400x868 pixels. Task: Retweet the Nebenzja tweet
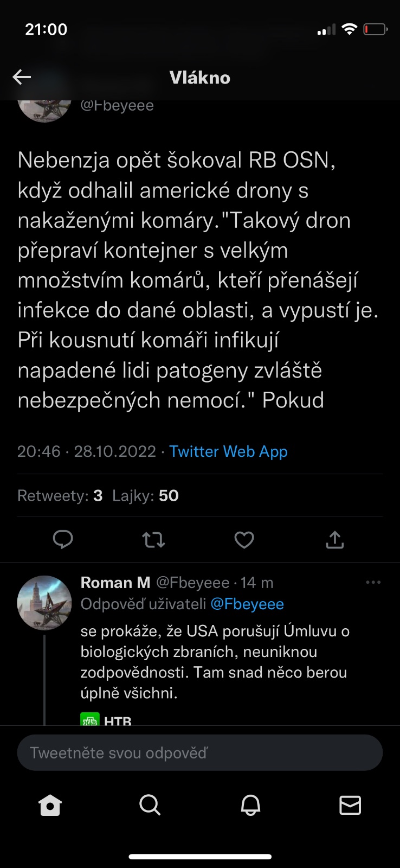153,539
